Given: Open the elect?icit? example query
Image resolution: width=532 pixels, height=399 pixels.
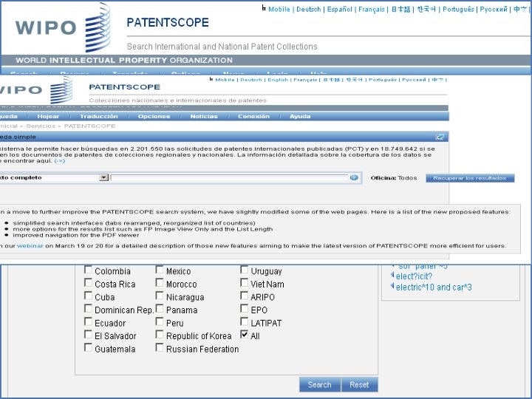Looking at the screenshot, I should (414, 276).
